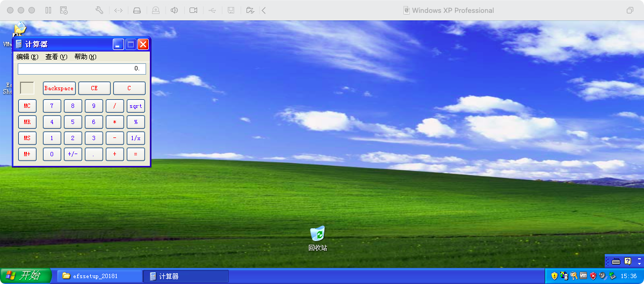
Task: Click the digit 0 button
Action: [52, 154]
